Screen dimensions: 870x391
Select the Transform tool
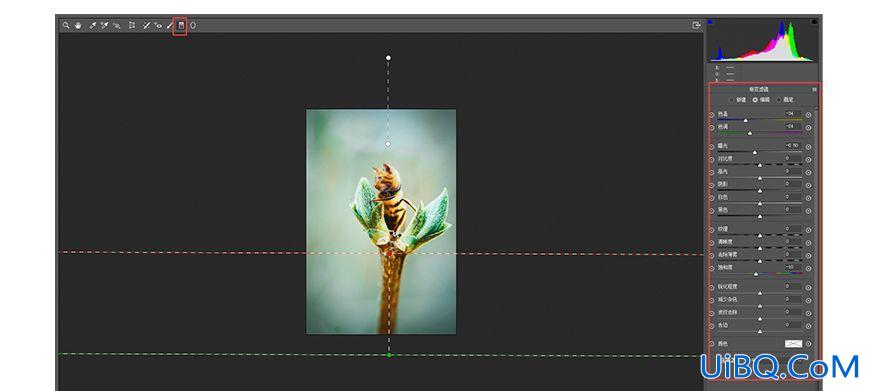point(132,26)
